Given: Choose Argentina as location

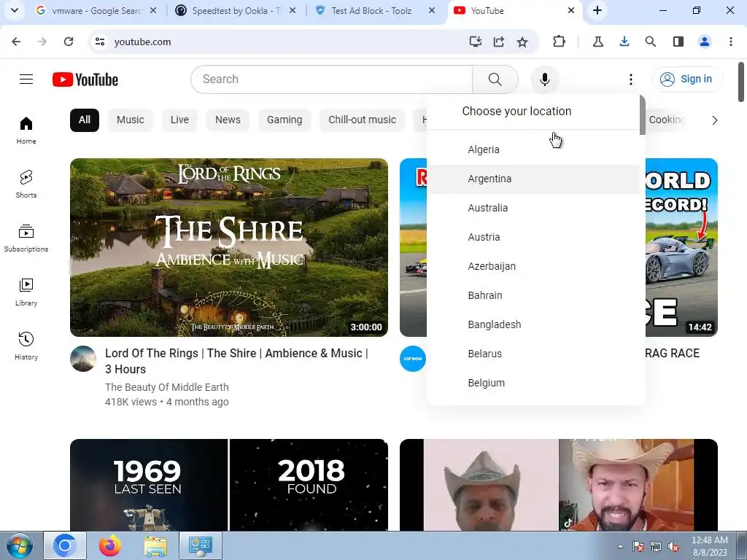Looking at the screenshot, I should click(x=533, y=179).
